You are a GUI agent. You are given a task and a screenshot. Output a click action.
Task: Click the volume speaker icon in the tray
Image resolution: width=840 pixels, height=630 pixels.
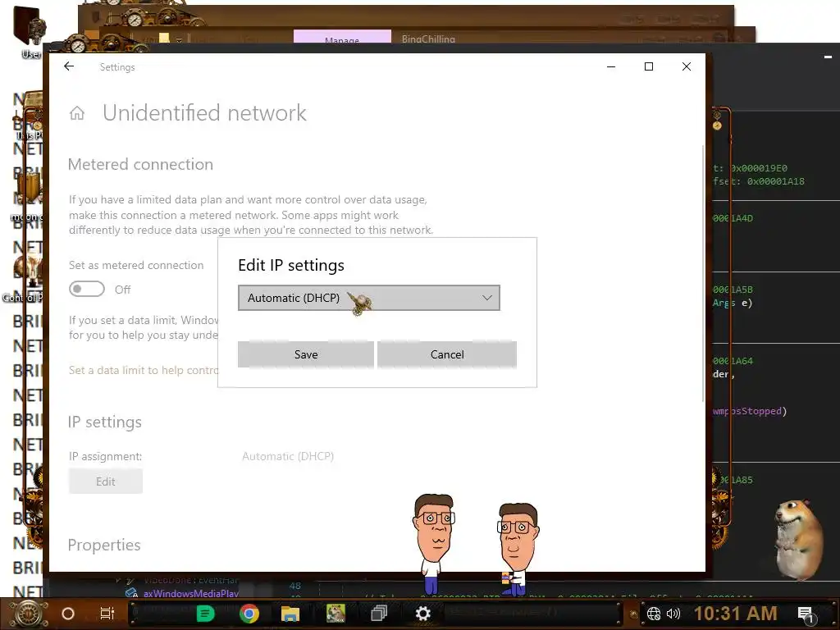pos(673,614)
